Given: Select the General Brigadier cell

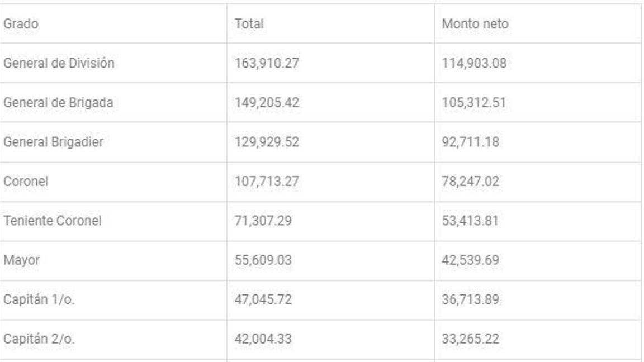Looking at the screenshot, I should (x=53, y=142).
